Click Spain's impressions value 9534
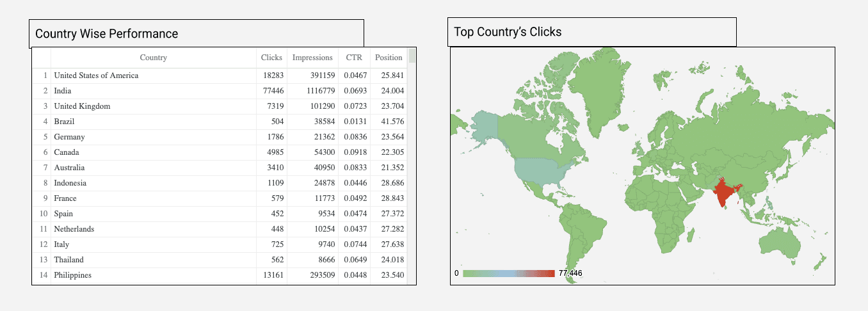 [327, 214]
